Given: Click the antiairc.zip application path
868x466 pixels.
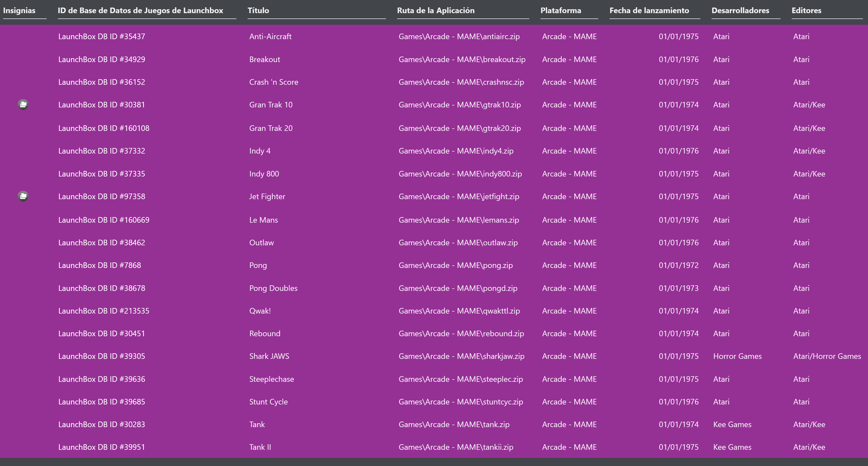Looking at the screenshot, I should tap(459, 36).
